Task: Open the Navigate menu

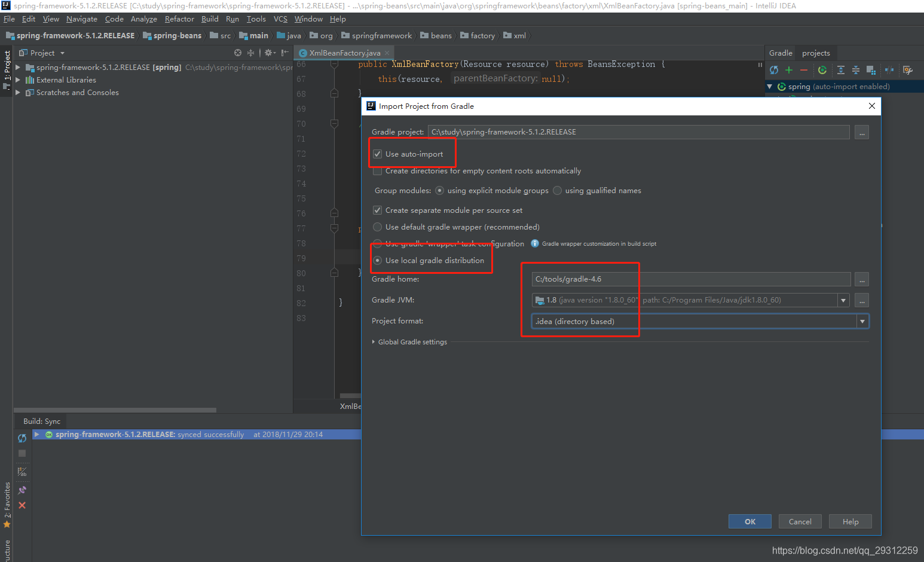Action: point(82,19)
